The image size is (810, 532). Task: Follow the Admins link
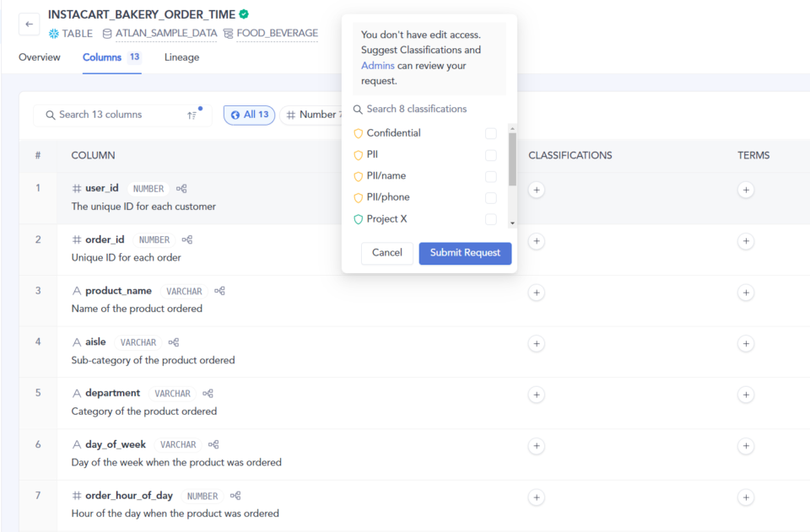(377, 66)
